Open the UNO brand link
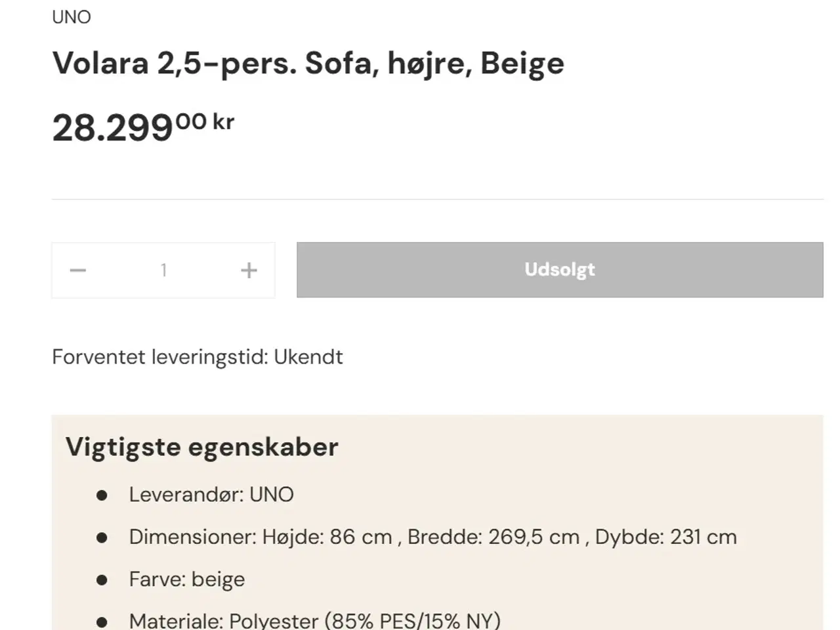Image resolution: width=840 pixels, height=630 pixels. [71, 17]
